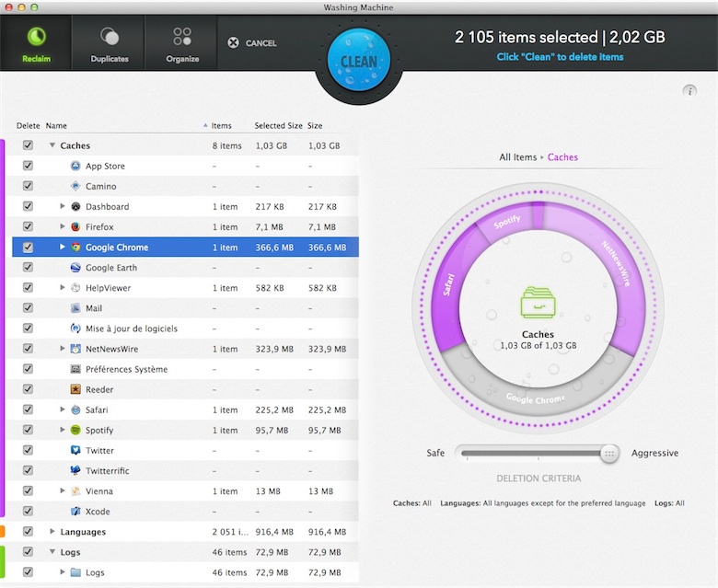718x588 pixels.
Task: Click the Twitterrific app icon
Action: click(x=75, y=470)
